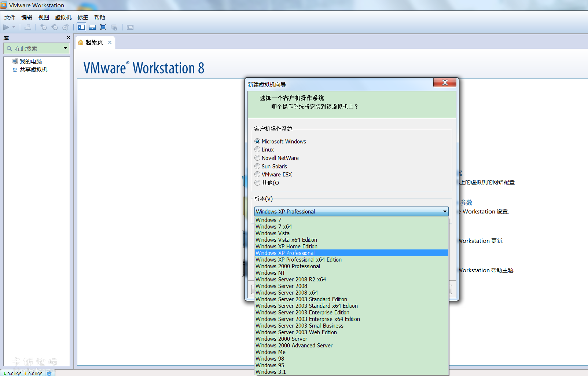Click the console view toolbar icon

point(130,27)
